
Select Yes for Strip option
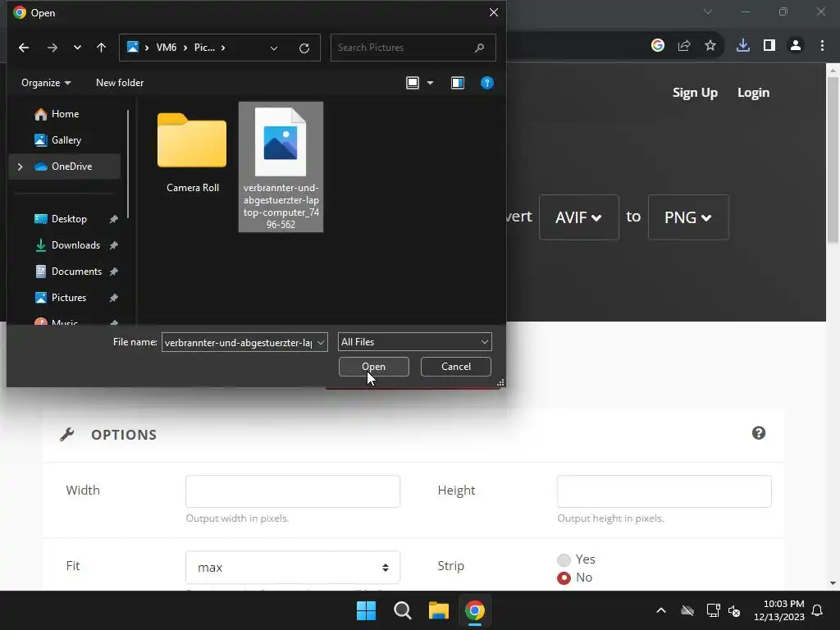[564, 559]
